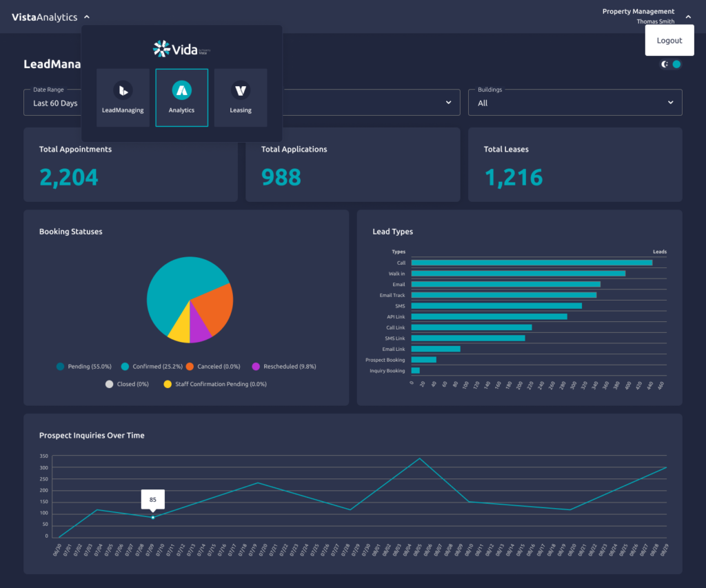Select the Analytics app icon

181,97
